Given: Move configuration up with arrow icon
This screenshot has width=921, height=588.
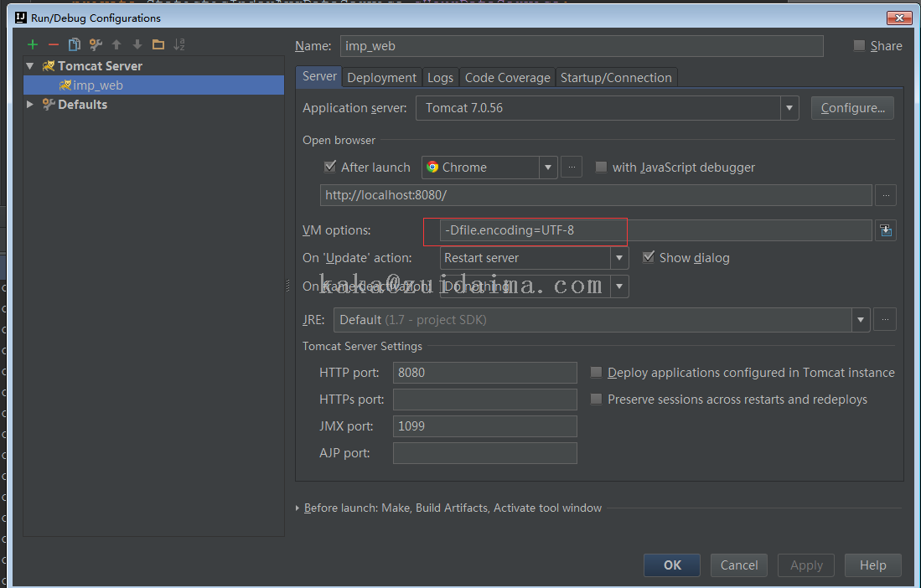Looking at the screenshot, I should [116, 44].
